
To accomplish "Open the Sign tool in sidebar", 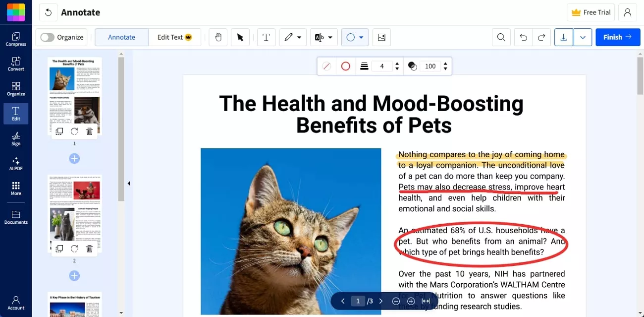I will click(16, 139).
